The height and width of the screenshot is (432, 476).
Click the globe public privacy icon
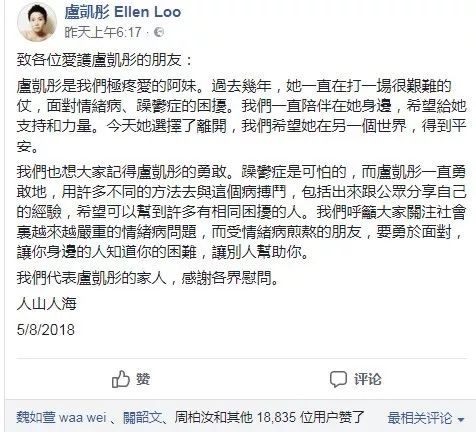click(159, 32)
